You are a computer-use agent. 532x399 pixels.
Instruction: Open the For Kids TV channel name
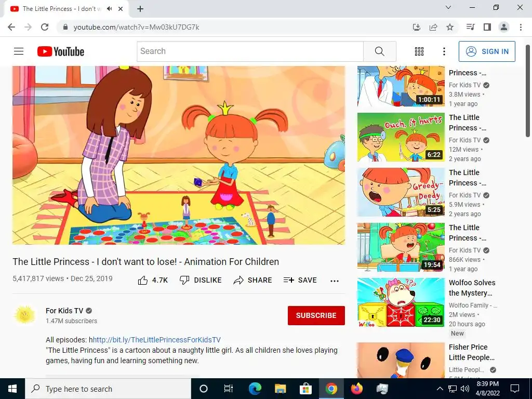[64, 311]
